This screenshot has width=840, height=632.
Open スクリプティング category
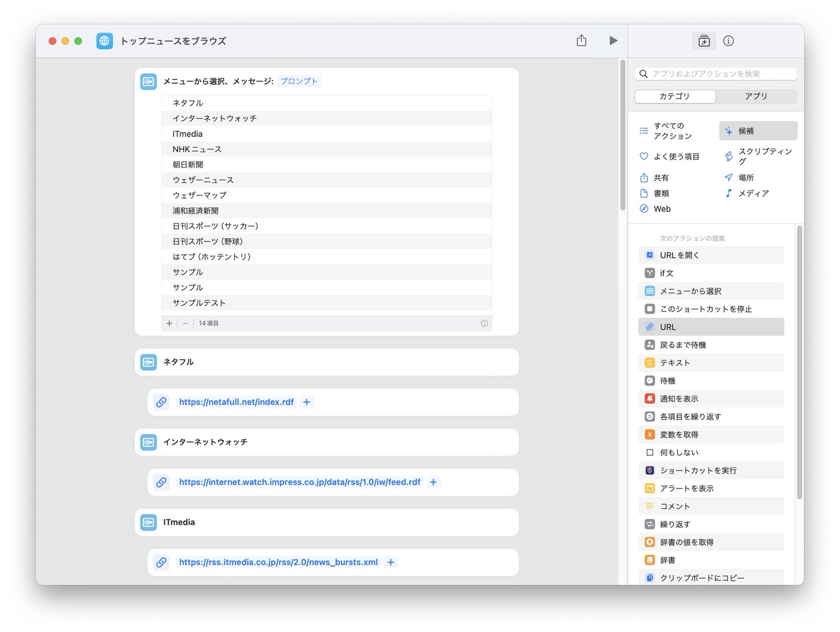coord(758,156)
